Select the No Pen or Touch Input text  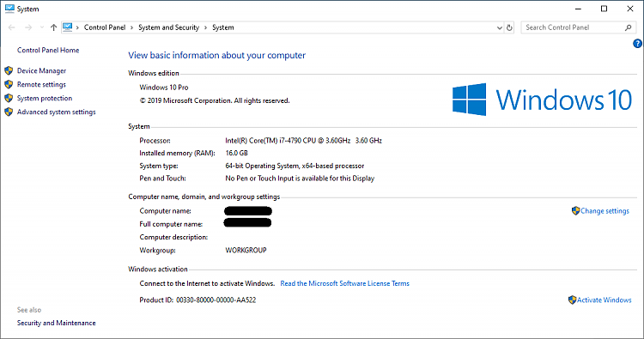pyautogui.click(x=300, y=179)
